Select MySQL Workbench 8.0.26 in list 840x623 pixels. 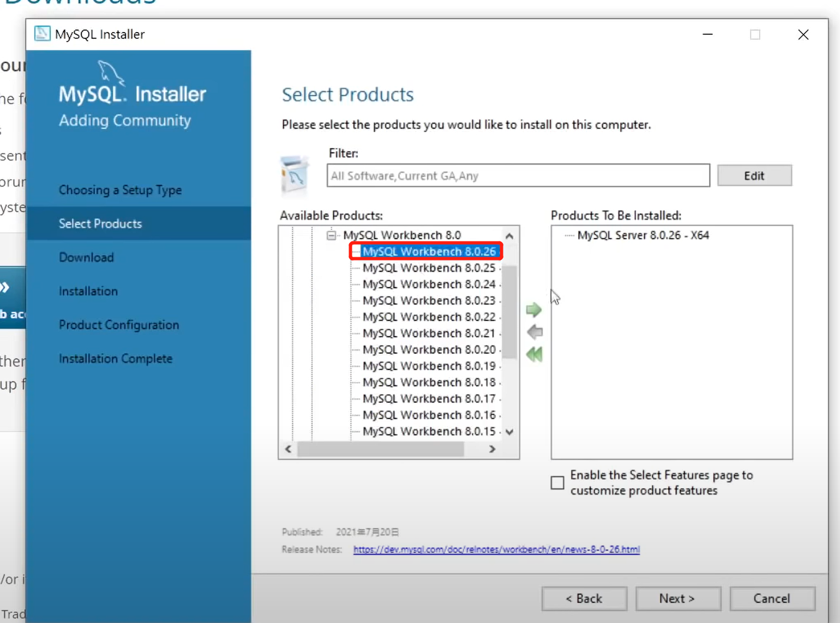tap(429, 251)
